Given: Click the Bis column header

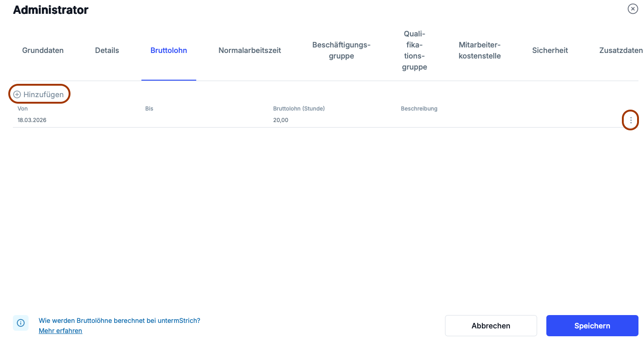Looking at the screenshot, I should (149, 109).
